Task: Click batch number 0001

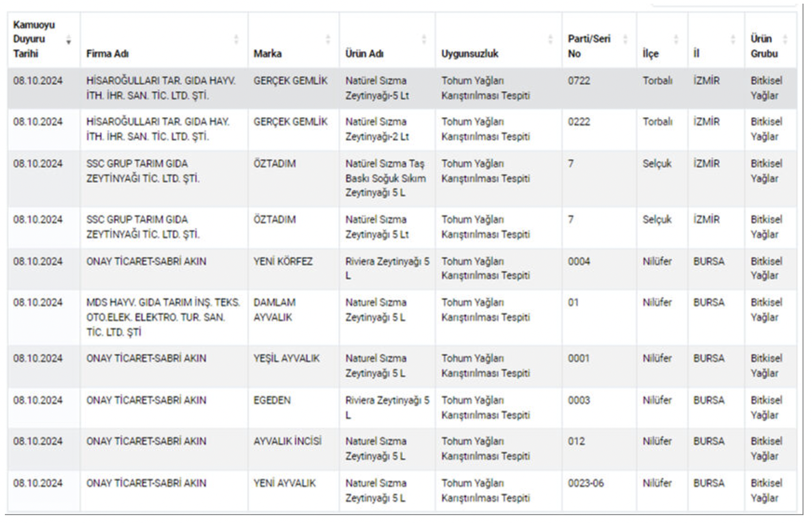Action: [578, 358]
